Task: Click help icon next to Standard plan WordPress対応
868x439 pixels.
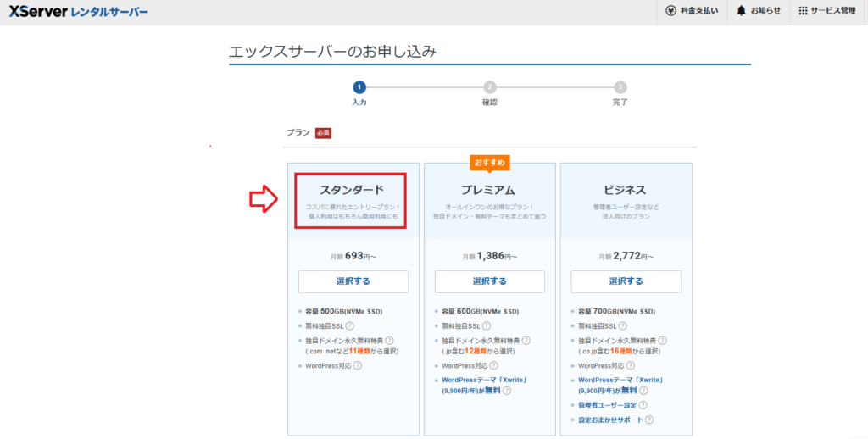Action: click(x=358, y=365)
